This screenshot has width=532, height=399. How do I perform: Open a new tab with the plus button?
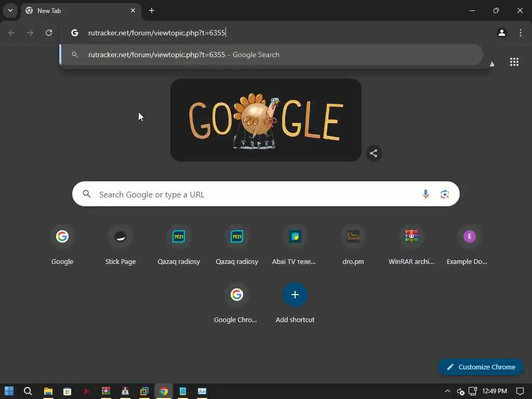(152, 10)
